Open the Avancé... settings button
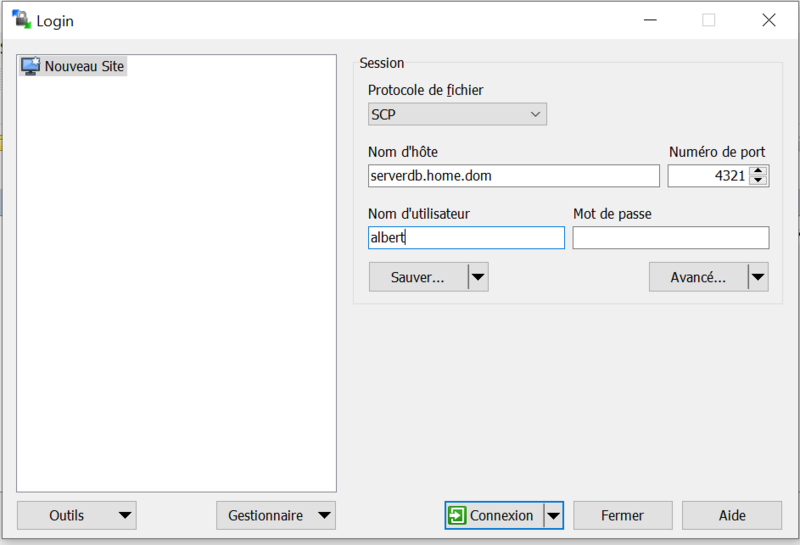This screenshot has width=800, height=545. point(698,277)
